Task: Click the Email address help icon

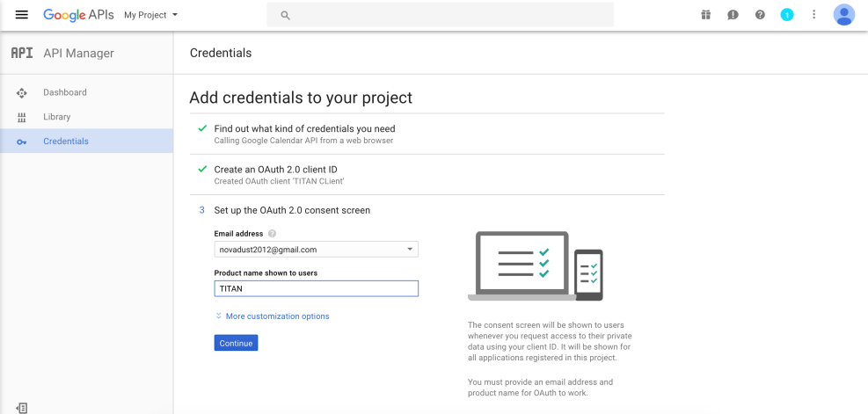Action: pos(272,234)
